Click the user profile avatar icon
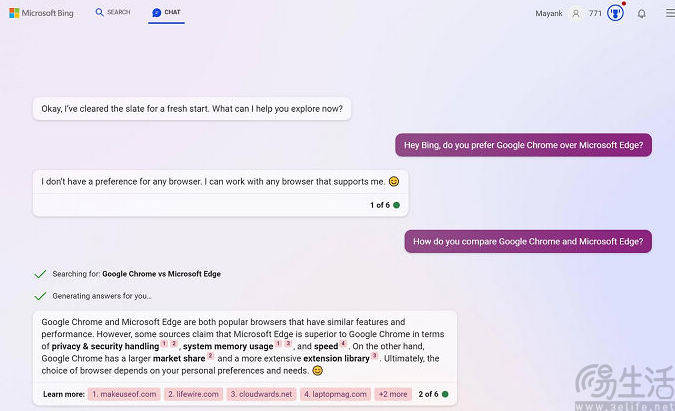Viewport: 675px width, 411px height. (576, 14)
